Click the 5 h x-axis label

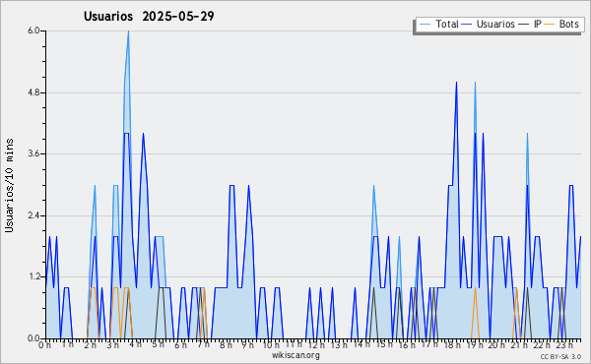click(x=158, y=344)
